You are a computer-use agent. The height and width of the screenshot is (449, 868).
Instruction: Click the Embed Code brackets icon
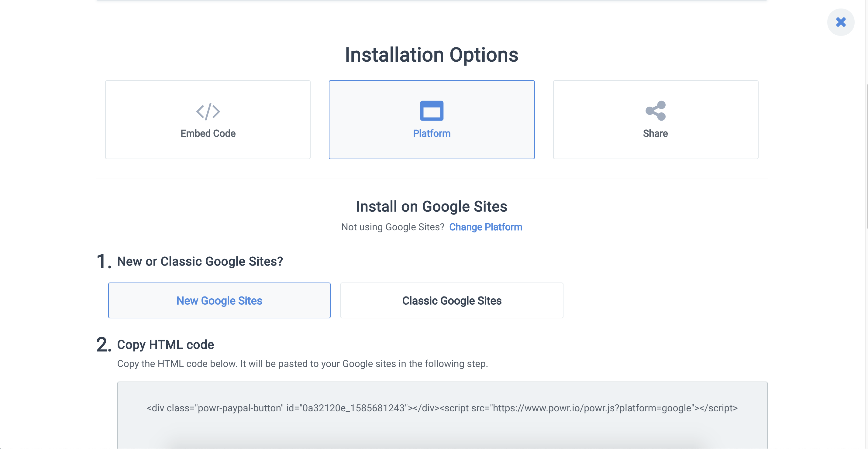coord(208,111)
